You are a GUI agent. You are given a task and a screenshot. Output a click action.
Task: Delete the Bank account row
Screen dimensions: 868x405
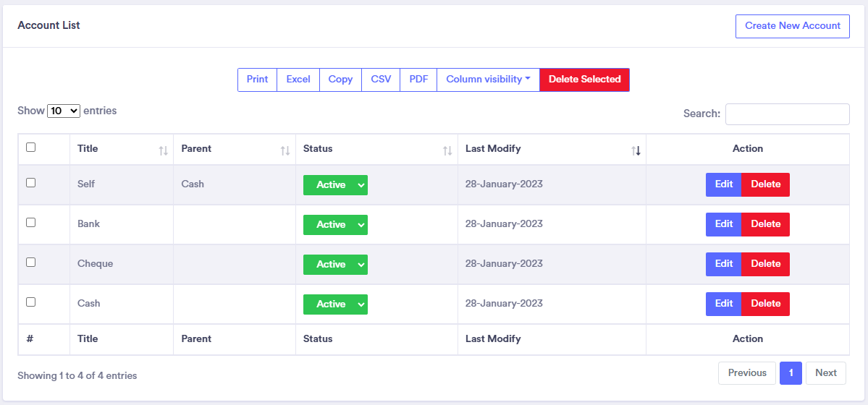(x=765, y=224)
